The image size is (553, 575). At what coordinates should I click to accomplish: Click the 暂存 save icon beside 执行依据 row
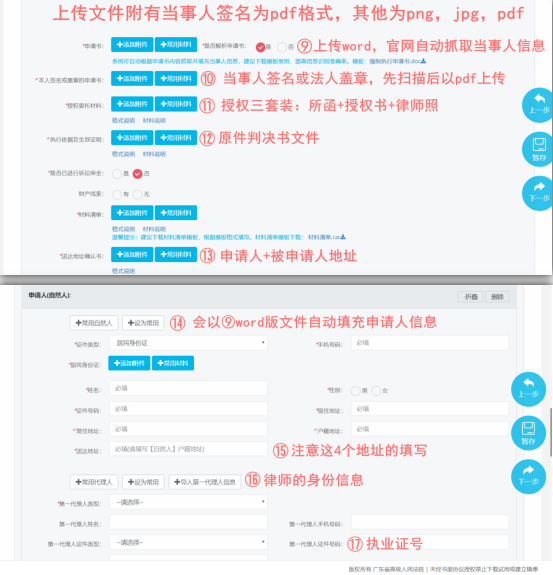tap(539, 149)
